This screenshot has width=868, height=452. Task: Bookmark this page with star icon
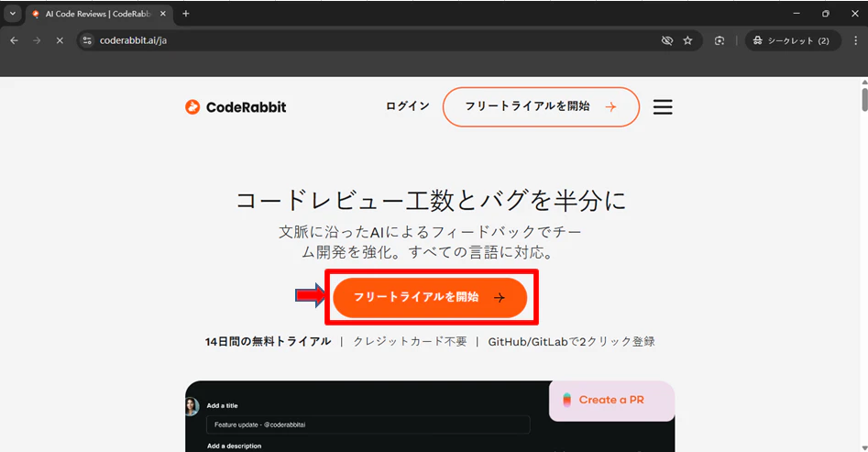click(x=687, y=40)
